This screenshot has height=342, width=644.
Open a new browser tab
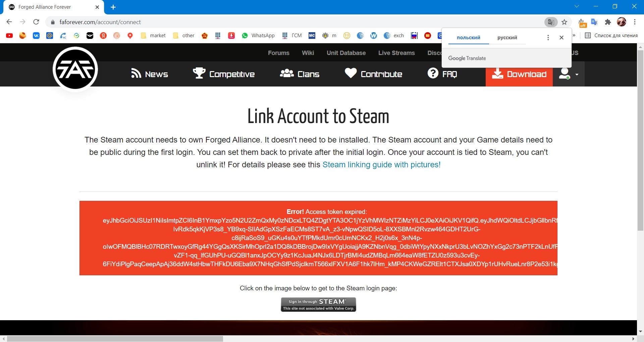click(x=113, y=7)
